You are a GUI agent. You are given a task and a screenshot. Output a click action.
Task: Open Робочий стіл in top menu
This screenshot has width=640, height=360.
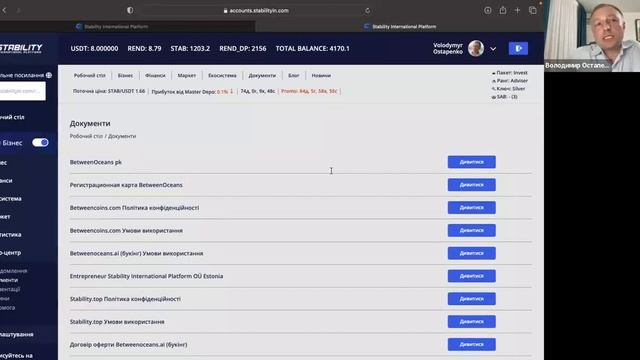click(89, 76)
